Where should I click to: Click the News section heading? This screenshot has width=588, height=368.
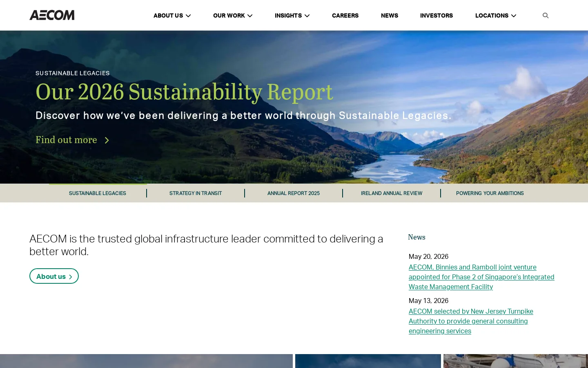pos(416,237)
